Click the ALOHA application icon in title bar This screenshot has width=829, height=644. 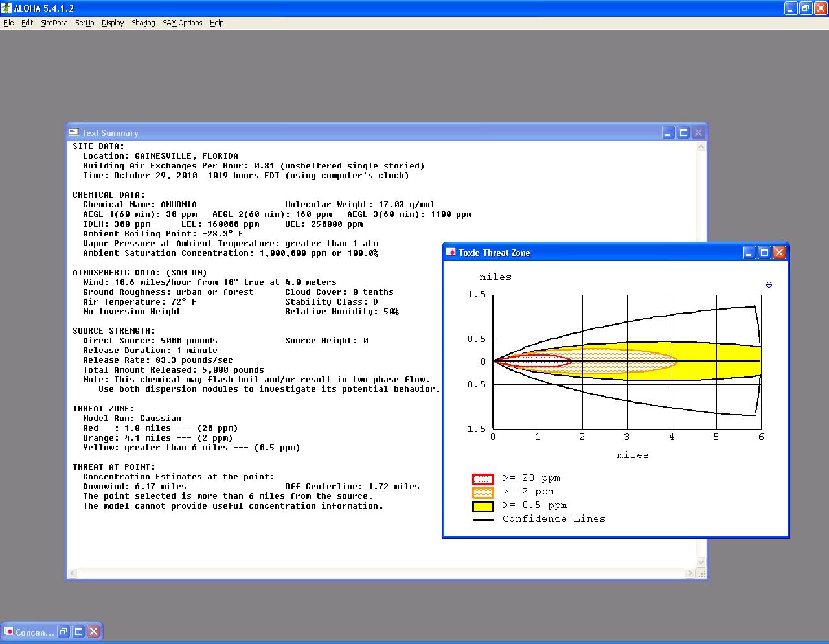[6, 8]
